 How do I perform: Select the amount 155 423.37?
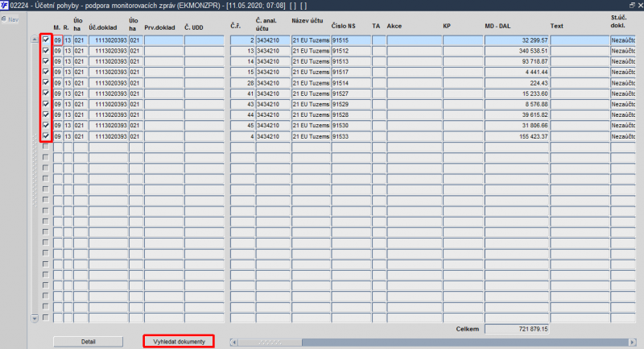coord(517,136)
